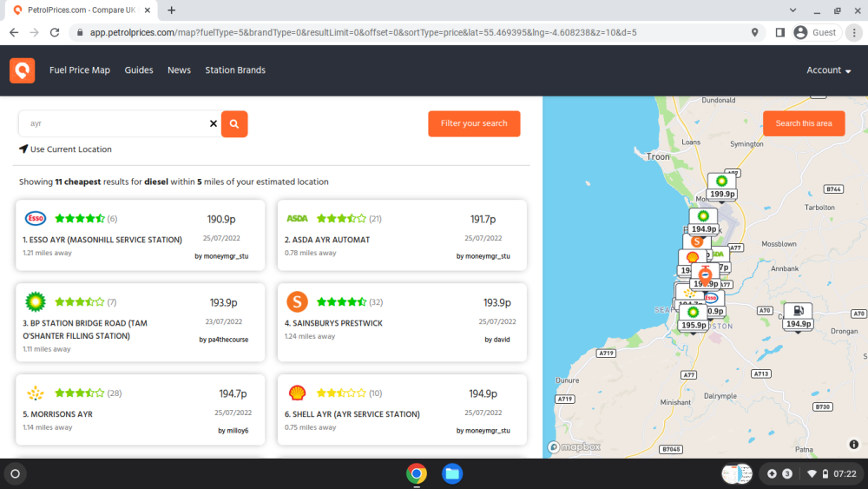Click the BP logo on Bridge Road card

(36, 301)
